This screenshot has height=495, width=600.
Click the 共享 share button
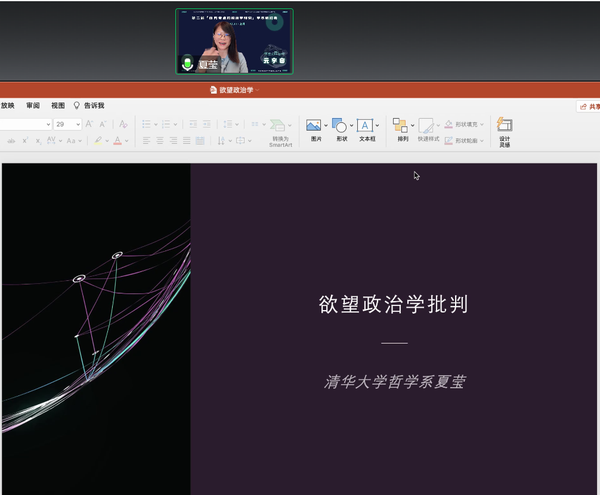click(x=589, y=106)
